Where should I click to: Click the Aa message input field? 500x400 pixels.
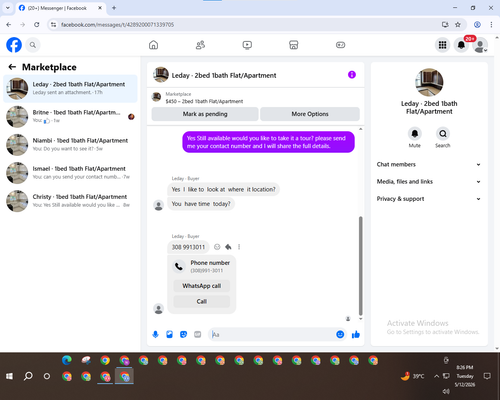point(272,334)
